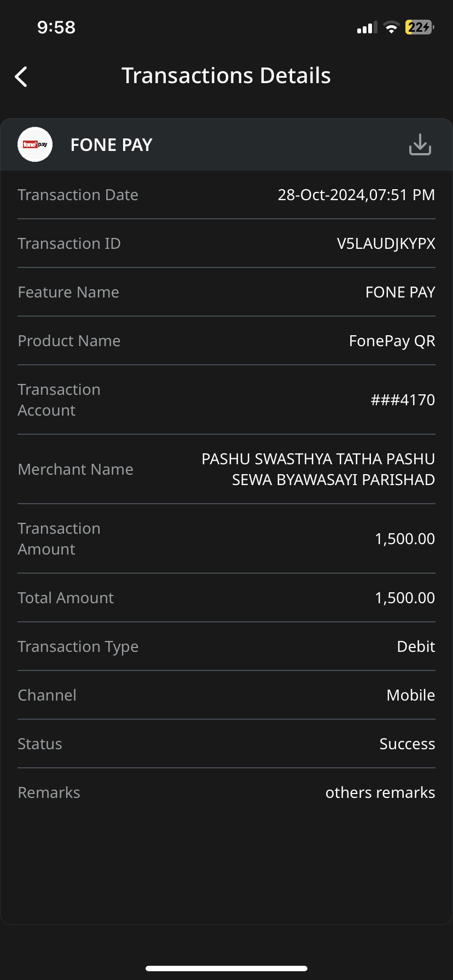Viewport: 453px width, 980px height.
Task: Tap the transaction date 28-Oct-2024 value
Action: (356, 195)
